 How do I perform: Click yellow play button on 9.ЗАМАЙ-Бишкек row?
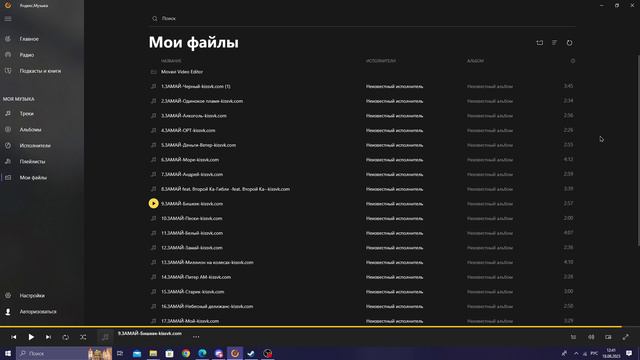coord(153,203)
